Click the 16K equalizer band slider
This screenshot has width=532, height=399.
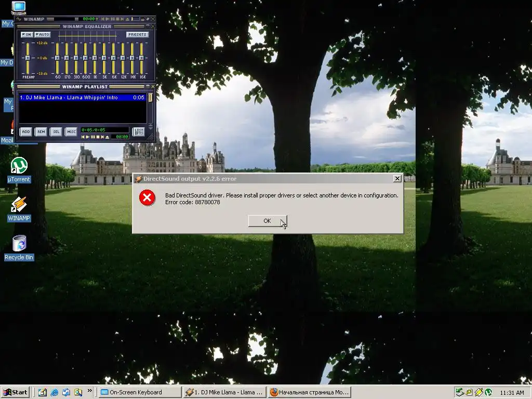141,58
